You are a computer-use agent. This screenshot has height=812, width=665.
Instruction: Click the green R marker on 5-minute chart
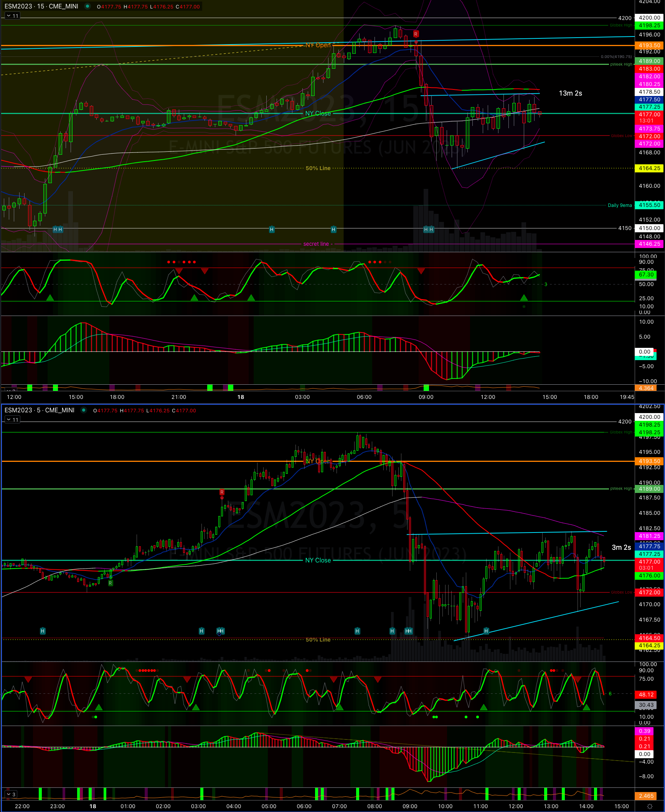[111, 583]
